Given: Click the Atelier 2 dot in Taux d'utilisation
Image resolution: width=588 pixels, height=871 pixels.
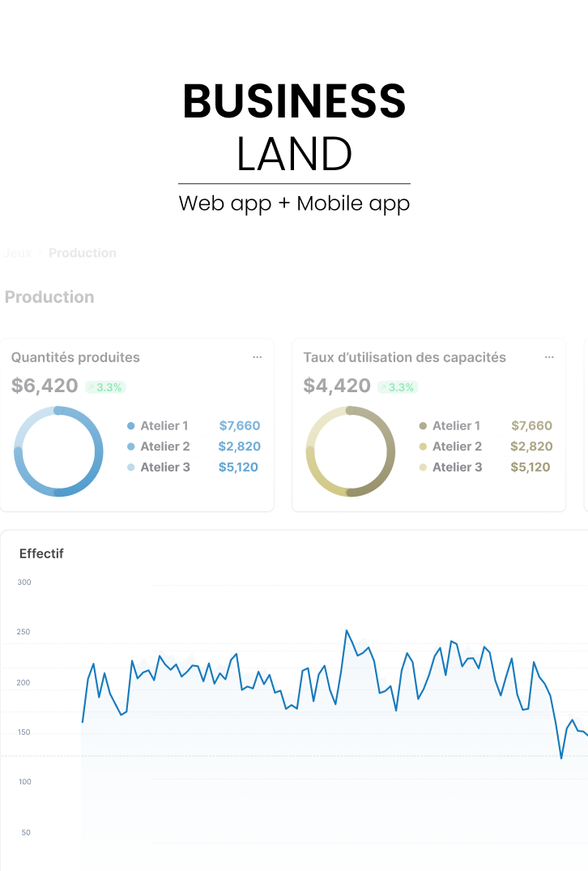Looking at the screenshot, I should 423,446.
